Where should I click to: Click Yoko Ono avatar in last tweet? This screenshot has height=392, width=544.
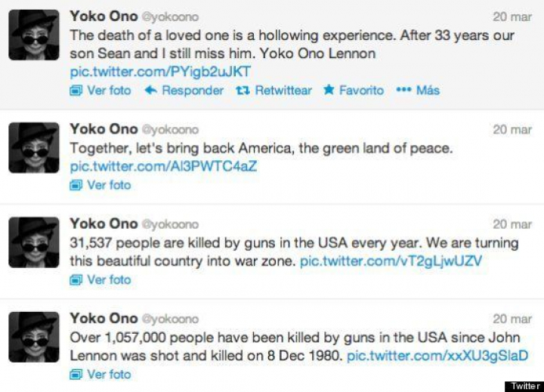pos(33,338)
